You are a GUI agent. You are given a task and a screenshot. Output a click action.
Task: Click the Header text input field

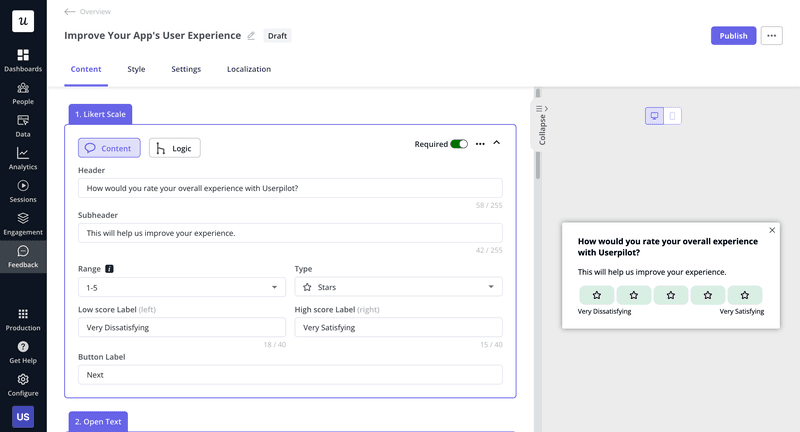[x=290, y=188]
